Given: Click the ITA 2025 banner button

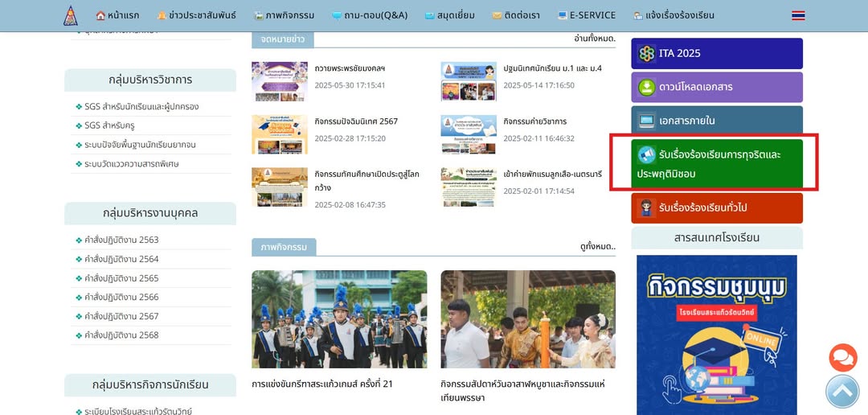Looking at the screenshot, I should point(717,53).
